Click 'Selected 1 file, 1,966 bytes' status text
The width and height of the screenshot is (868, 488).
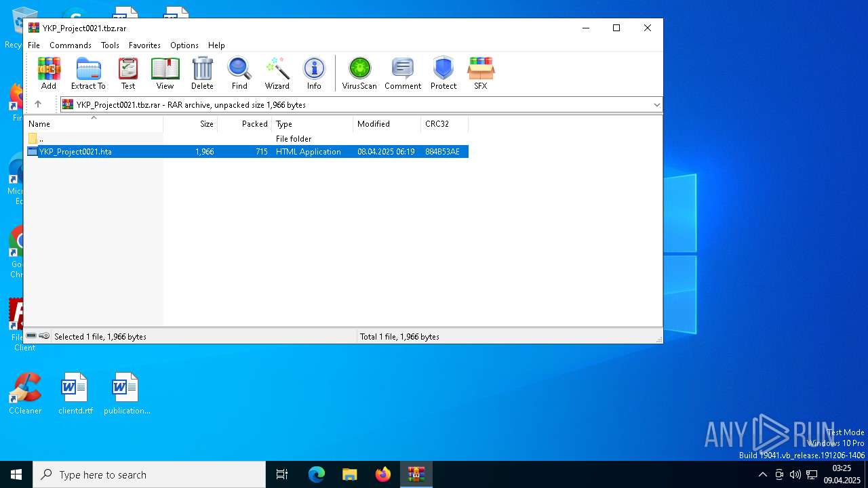tap(100, 337)
